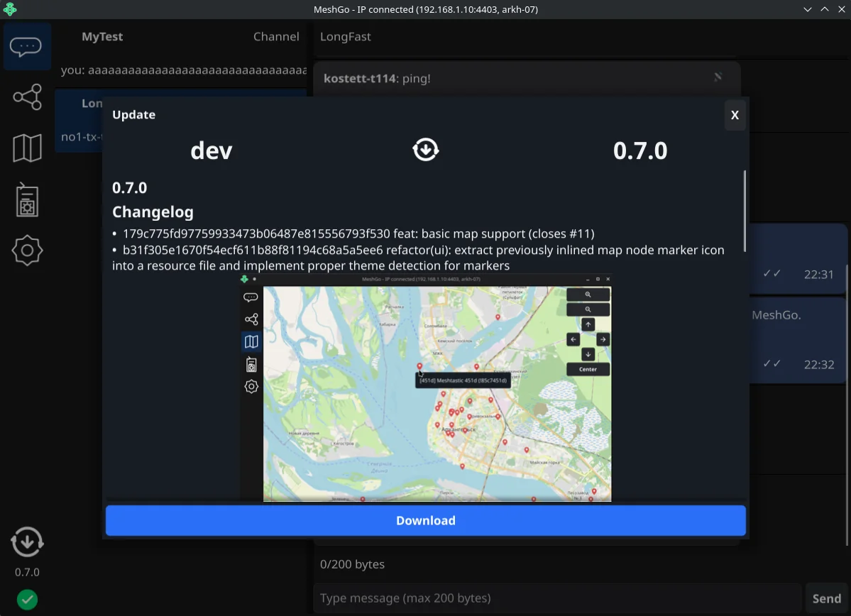
Task: Click the blue Download button
Action: [x=426, y=520]
